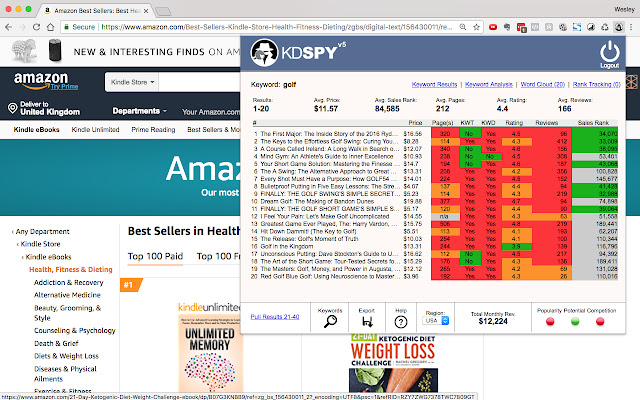Viewport: 640px width, 400px height.
Task: Reload the Amazon page
Action: click(x=36, y=27)
